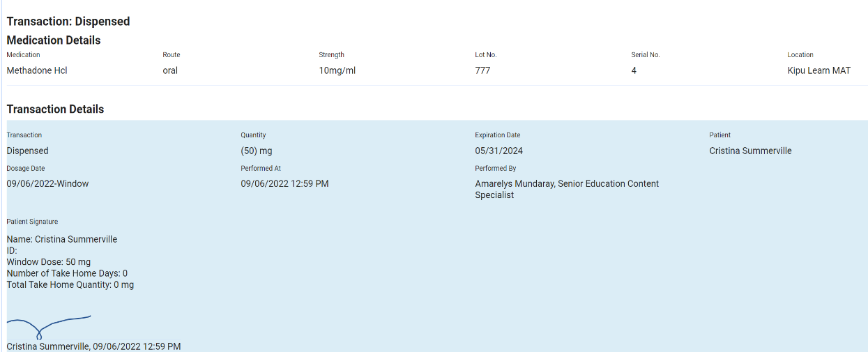The image size is (868, 352).
Task: Click the Dispensed transaction value
Action: pyautogui.click(x=28, y=151)
